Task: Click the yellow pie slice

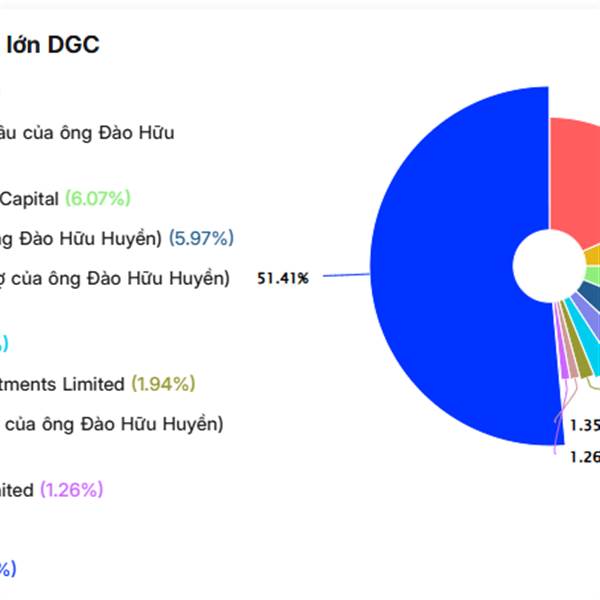Action: pyautogui.click(x=592, y=256)
